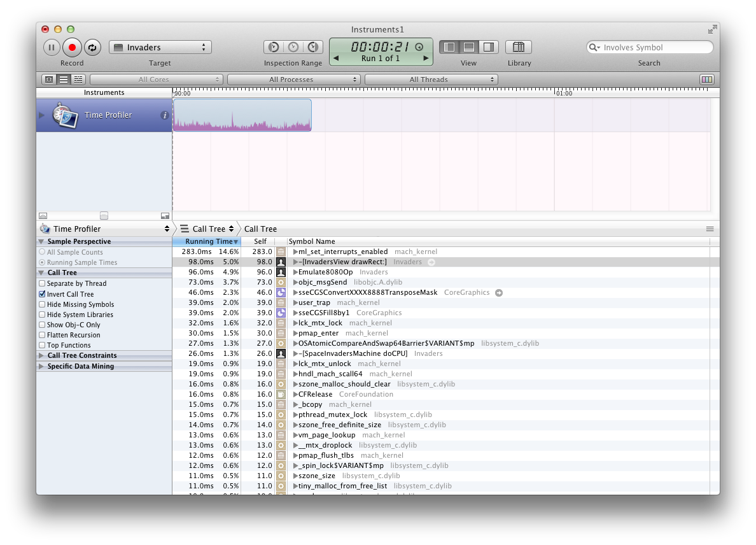Screen dimensions: 756x545
Task: Open Time Profiler info inspector
Action: point(164,115)
